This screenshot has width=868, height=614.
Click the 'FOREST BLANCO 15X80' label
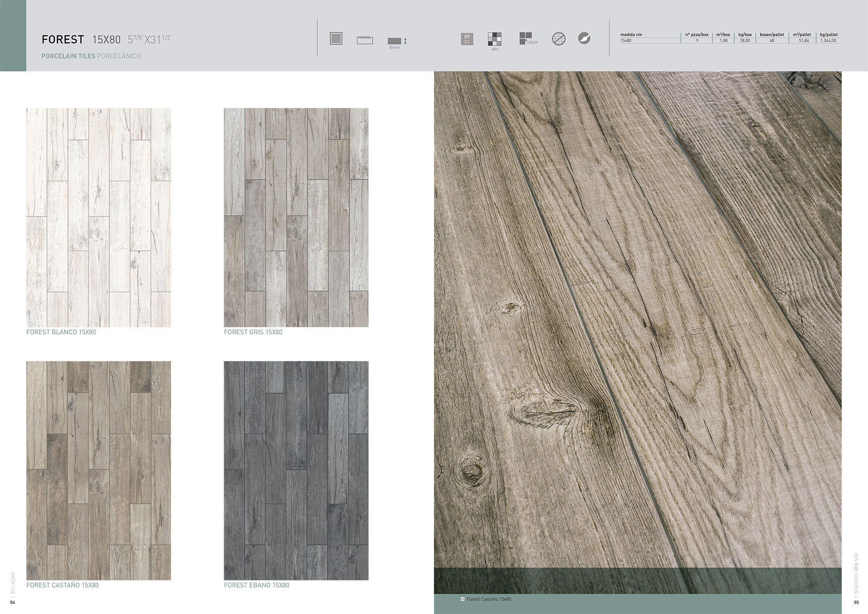click(x=61, y=332)
